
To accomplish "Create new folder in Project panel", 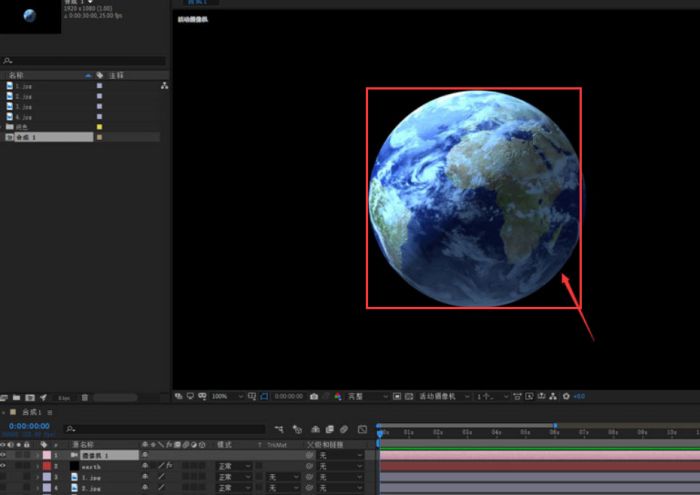I will pos(17,398).
